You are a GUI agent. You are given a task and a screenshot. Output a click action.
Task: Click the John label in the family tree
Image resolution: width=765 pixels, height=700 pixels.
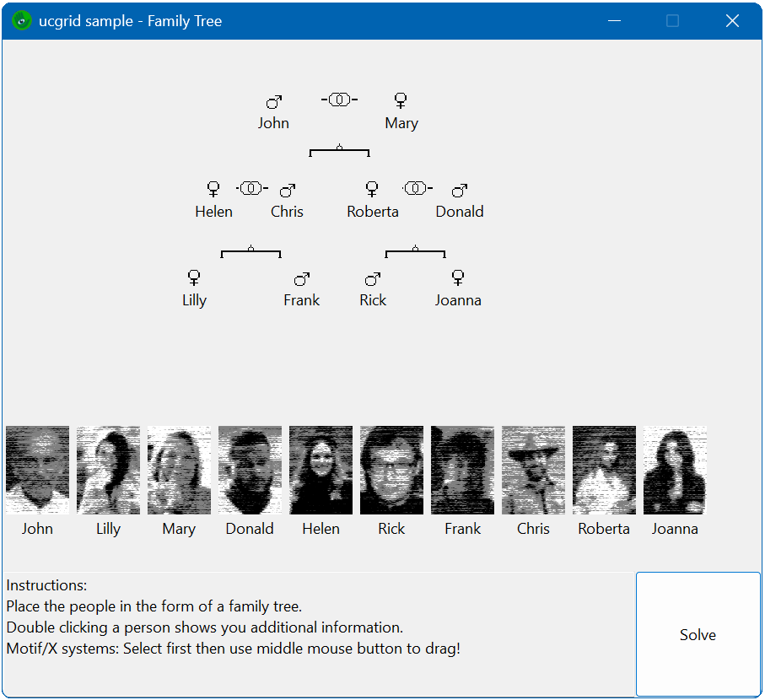[x=273, y=123]
